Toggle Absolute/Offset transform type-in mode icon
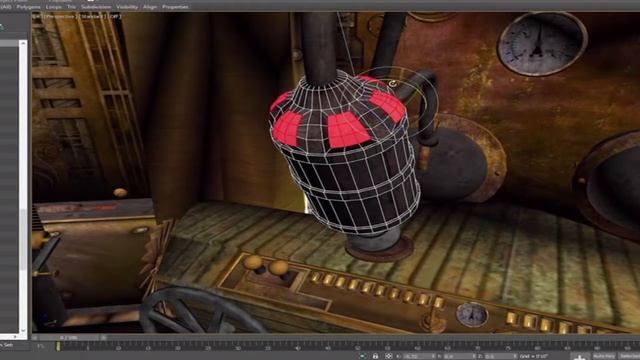The width and height of the screenshot is (640, 360). click(389, 356)
